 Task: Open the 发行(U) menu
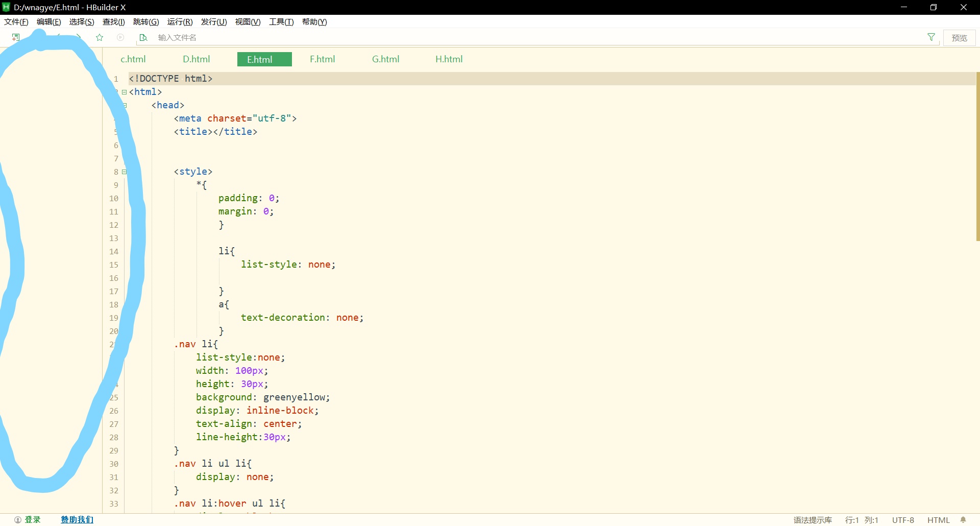point(214,22)
